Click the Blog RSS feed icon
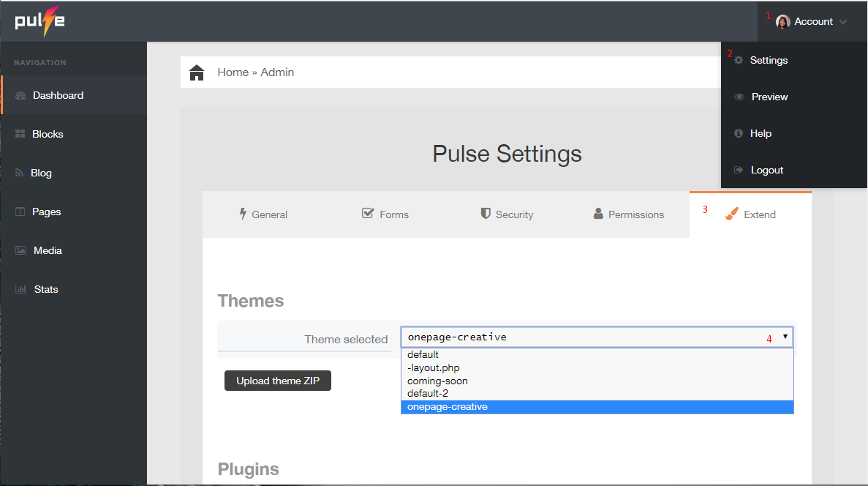This screenshot has width=868, height=486. 19,173
